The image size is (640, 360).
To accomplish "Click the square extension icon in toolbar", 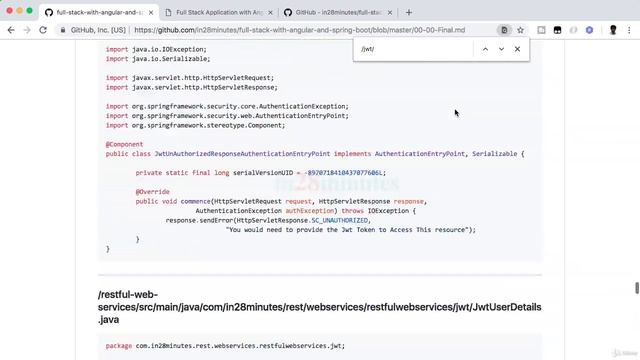I will [x=541, y=30].
